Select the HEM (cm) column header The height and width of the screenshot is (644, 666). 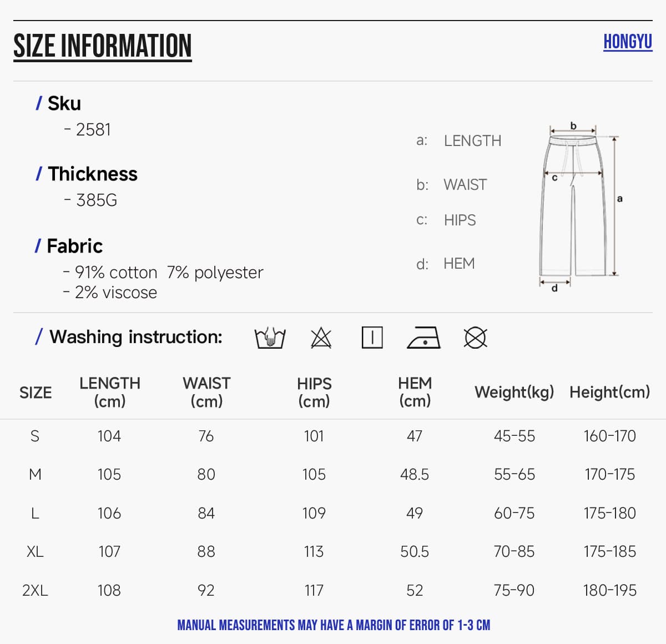point(415,392)
